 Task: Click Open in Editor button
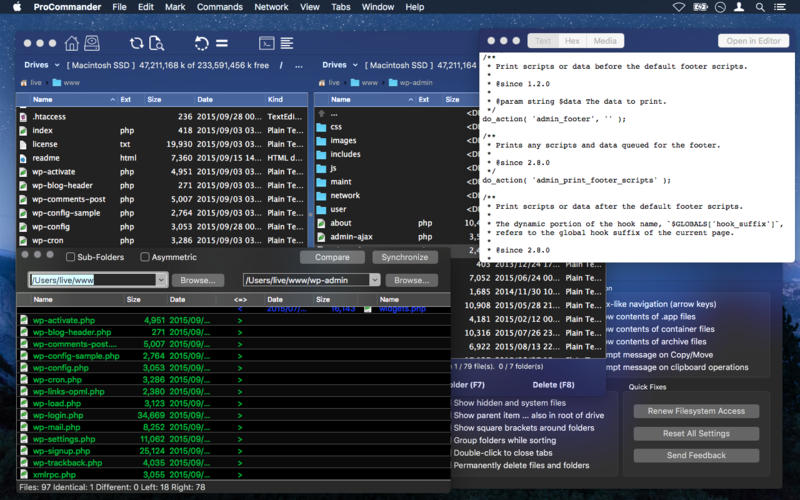coord(754,41)
